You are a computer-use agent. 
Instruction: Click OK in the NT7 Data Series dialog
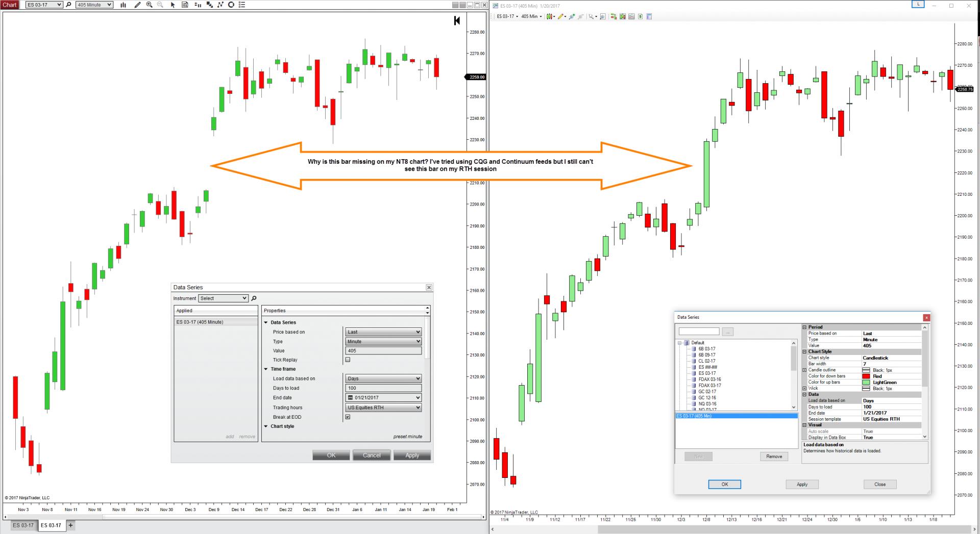(x=725, y=485)
